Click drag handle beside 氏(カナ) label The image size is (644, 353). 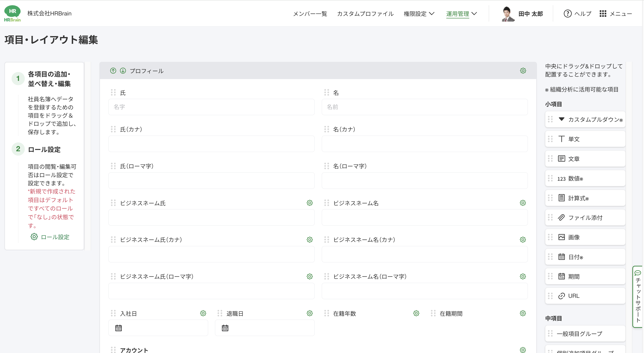tap(113, 129)
